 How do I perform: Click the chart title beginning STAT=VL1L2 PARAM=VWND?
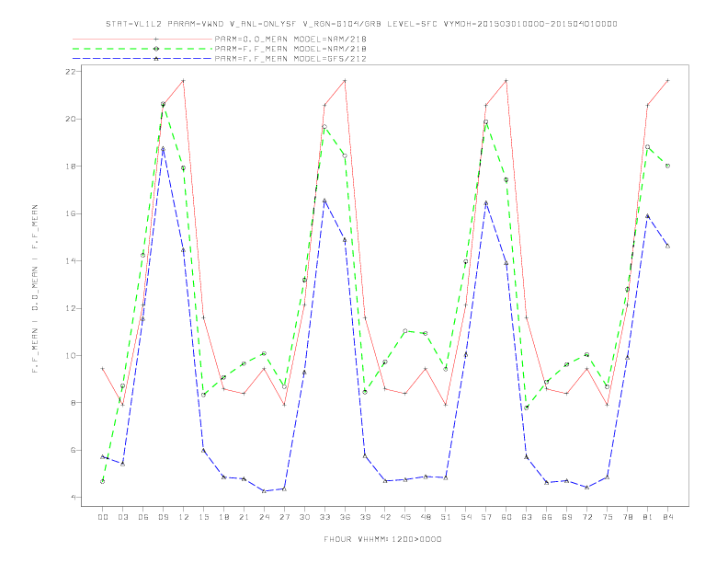[x=361, y=24]
